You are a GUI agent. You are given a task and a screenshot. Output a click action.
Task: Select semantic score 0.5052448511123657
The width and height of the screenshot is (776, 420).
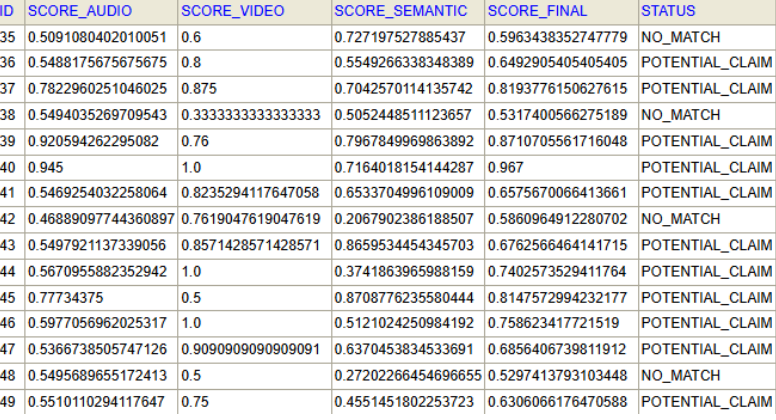pyautogui.click(x=404, y=115)
